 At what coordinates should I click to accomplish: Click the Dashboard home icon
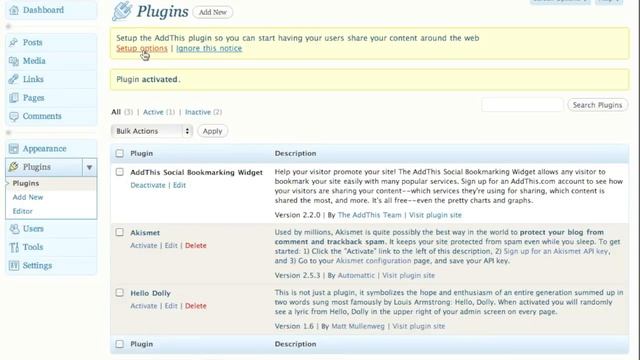click(14, 10)
